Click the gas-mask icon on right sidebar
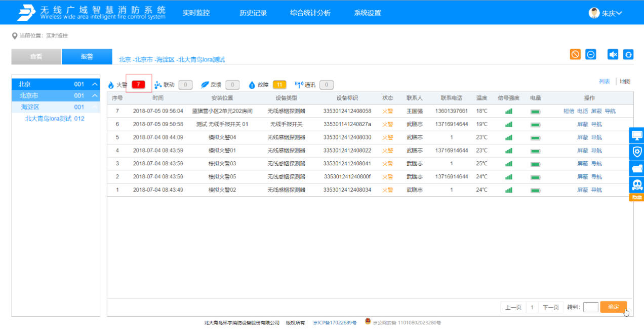Image resolution: width=644 pixels, height=329 pixels. tap(636, 185)
